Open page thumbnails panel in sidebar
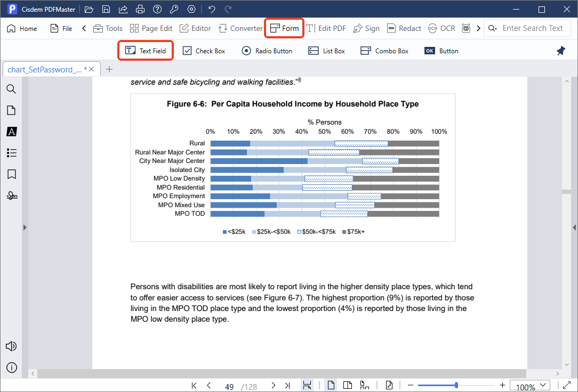This screenshot has width=578, height=392. pyautogui.click(x=11, y=110)
